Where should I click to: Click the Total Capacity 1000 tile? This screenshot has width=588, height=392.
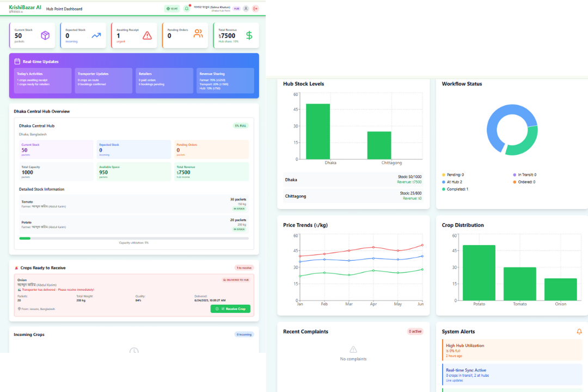(56, 172)
